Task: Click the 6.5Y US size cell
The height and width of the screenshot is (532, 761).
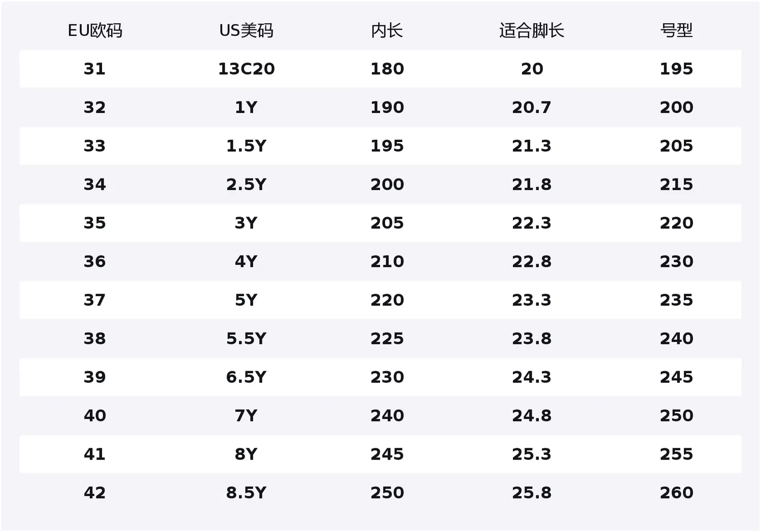Action: 246,377
